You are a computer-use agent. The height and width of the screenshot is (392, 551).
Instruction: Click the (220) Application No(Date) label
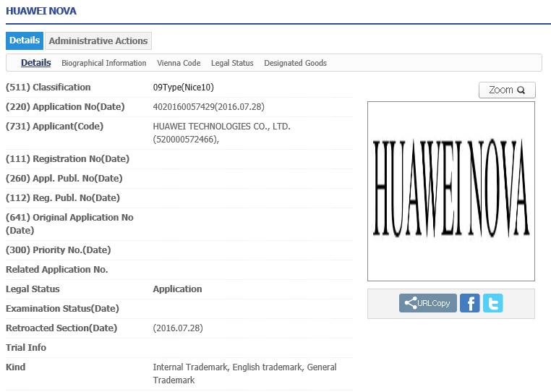point(65,107)
